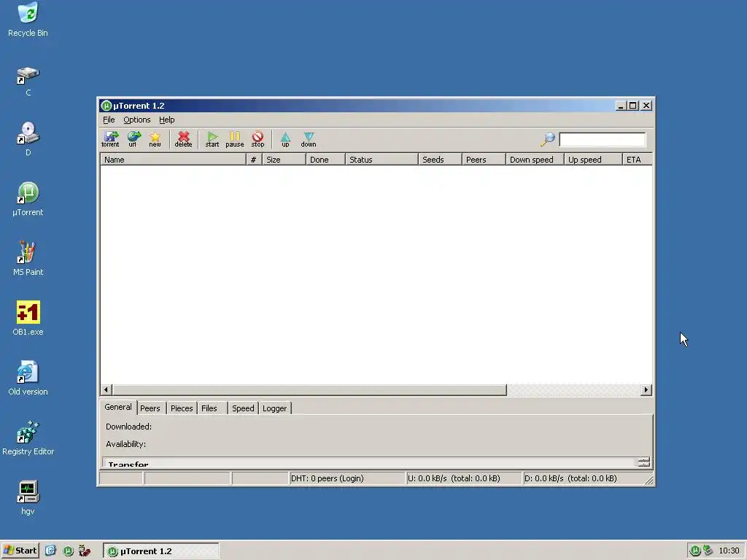Sort by Status column header
The width and height of the screenshot is (747, 560).
pyautogui.click(x=382, y=160)
